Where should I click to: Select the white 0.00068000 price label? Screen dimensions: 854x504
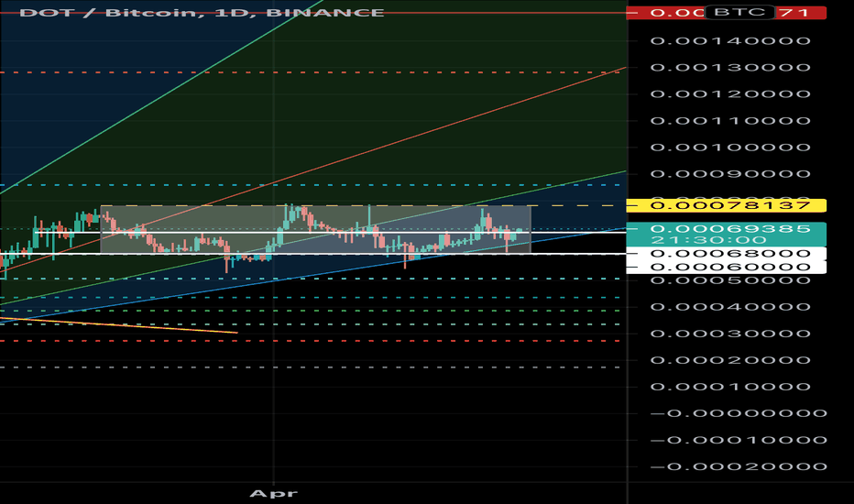(727, 253)
